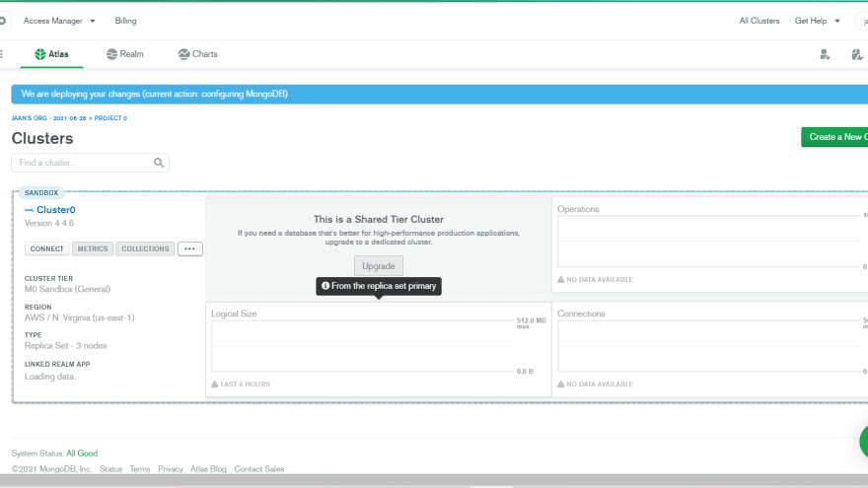Open the settings gear icon
The height and width of the screenshot is (488, 868).
pos(2,21)
